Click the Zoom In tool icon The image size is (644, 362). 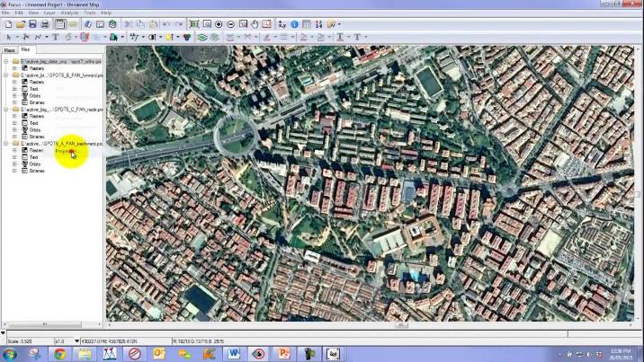coord(219,24)
